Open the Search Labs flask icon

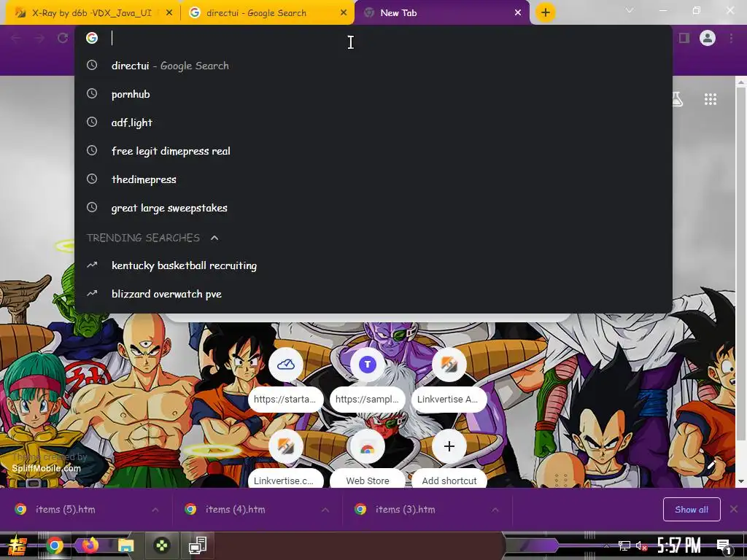pyautogui.click(x=677, y=99)
